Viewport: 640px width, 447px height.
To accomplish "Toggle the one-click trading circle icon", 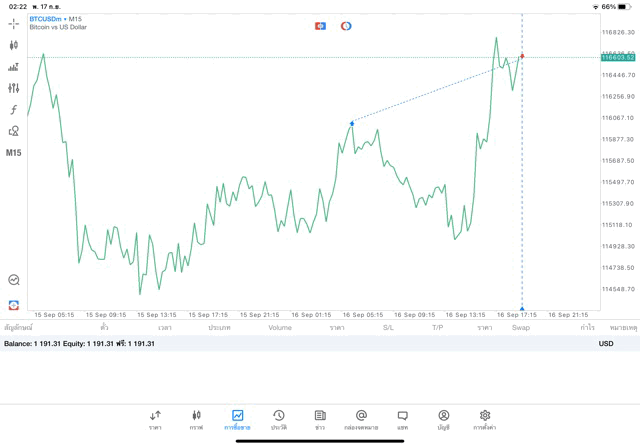I will (346, 25).
